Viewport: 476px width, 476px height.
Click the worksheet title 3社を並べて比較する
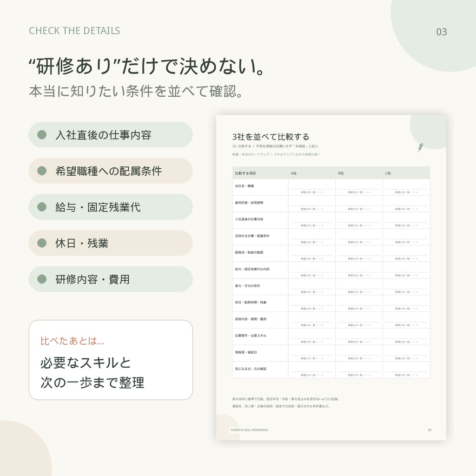[x=271, y=137]
